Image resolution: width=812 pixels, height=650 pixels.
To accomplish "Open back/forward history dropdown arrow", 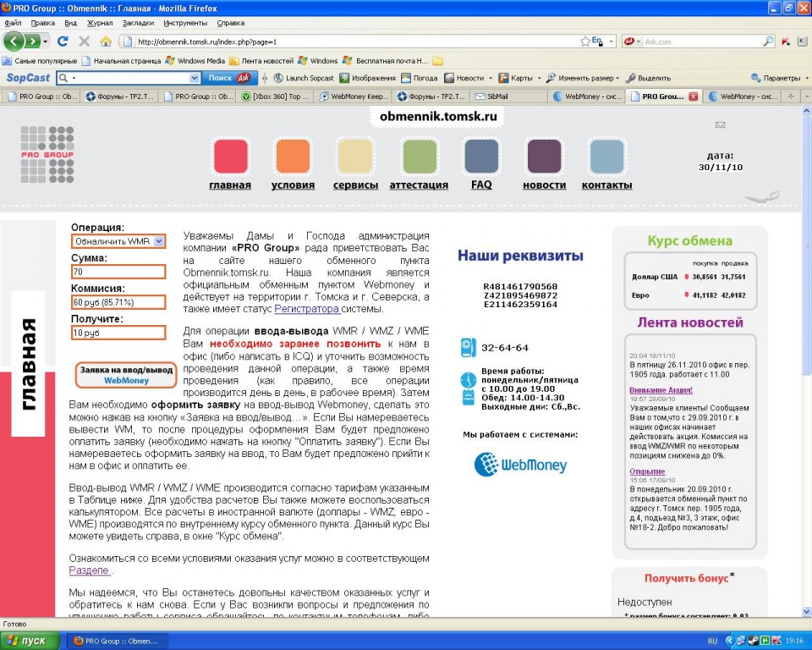I will pos(46,41).
